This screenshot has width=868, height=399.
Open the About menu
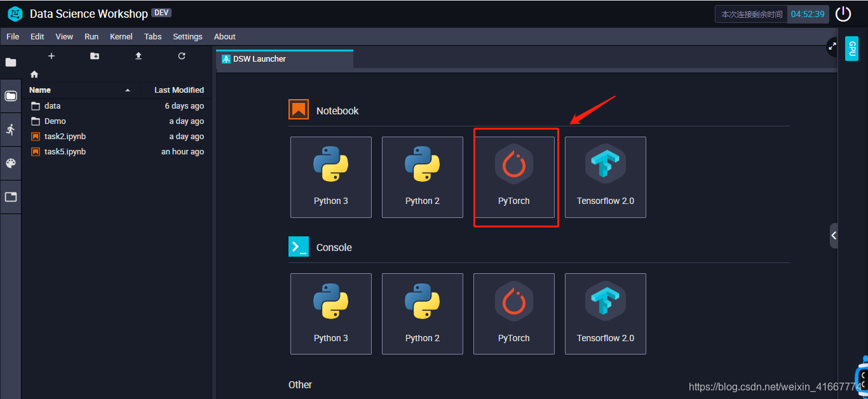pos(225,37)
